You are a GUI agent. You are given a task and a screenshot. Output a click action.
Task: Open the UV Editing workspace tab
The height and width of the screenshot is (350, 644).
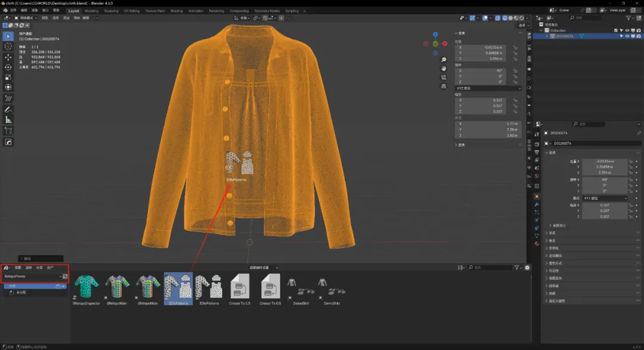coord(131,11)
